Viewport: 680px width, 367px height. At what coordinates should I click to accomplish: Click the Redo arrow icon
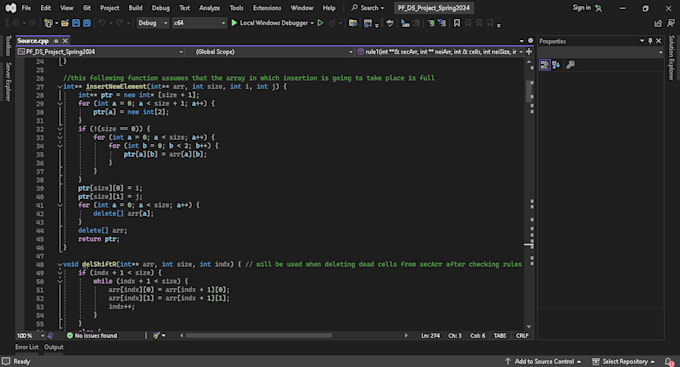click(119, 23)
